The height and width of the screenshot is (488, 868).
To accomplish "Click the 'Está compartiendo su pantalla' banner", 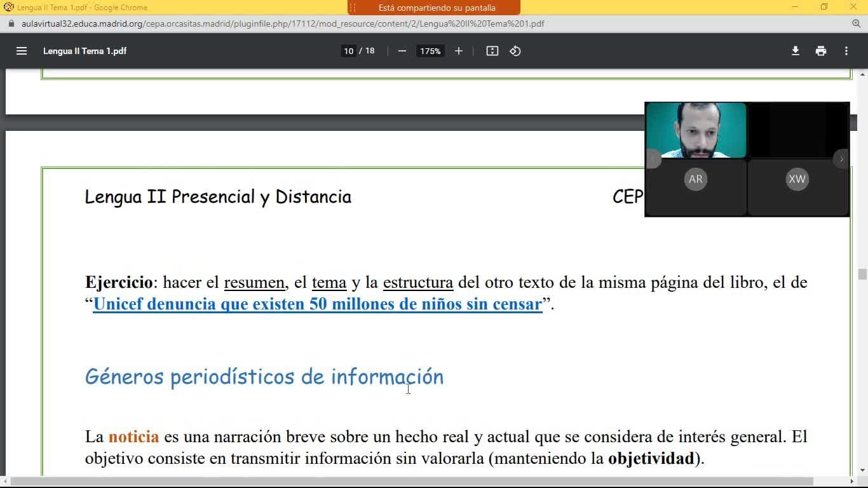I will [434, 8].
